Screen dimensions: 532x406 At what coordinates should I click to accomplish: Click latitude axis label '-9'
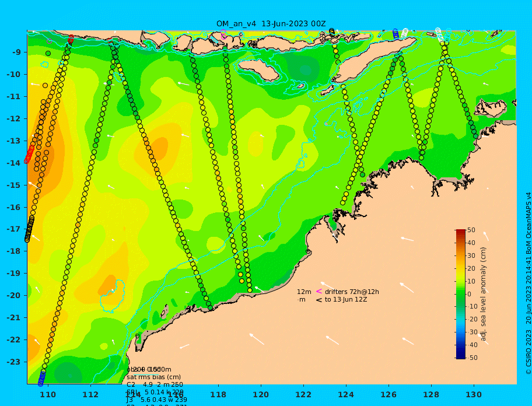tap(17, 52)
